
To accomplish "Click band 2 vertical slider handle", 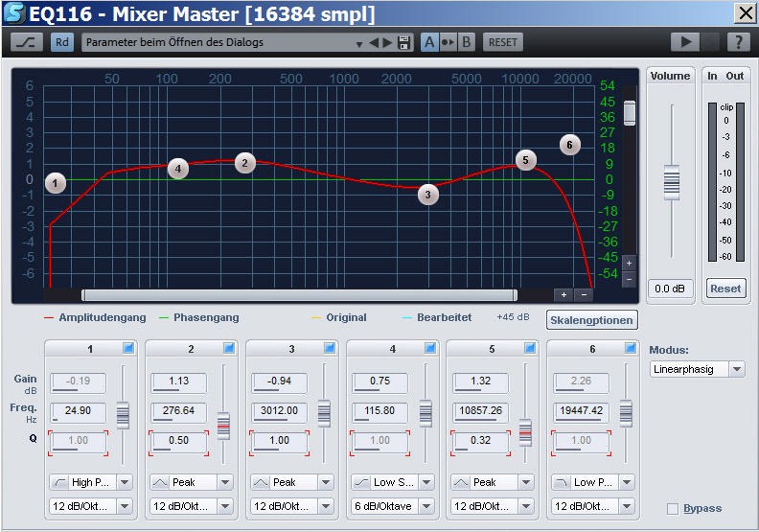I will pos(223,426).
